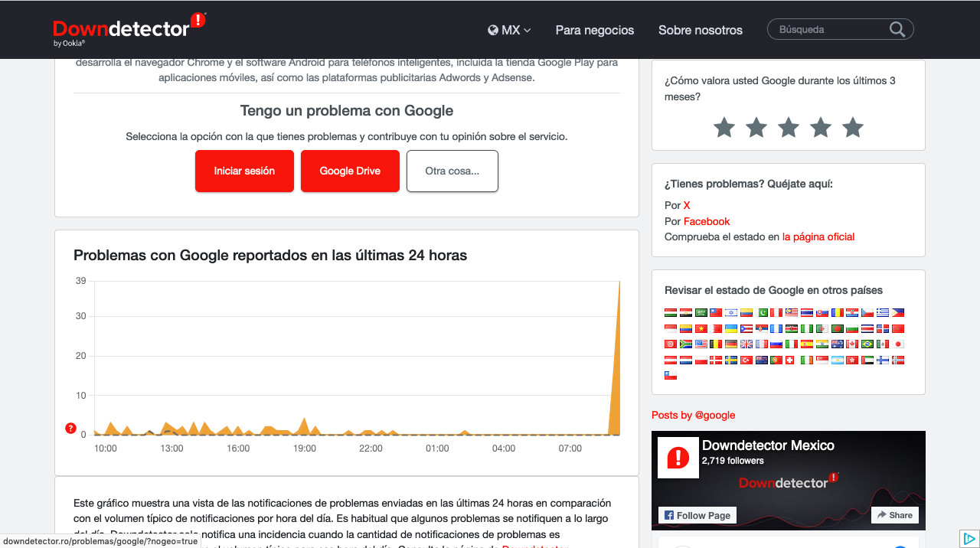Rate Google three stars
The width and height of the screenshot is (980, 548).
coord(789,128)
